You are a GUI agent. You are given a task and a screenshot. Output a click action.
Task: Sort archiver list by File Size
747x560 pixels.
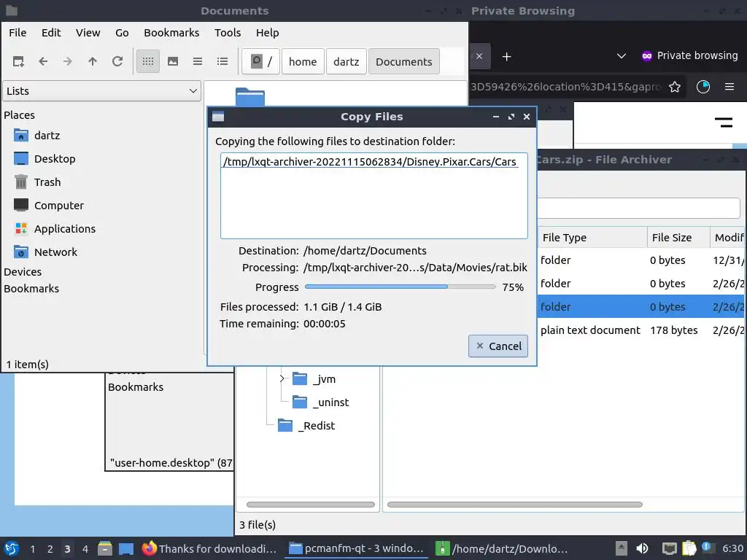click(x=678, y=238)
